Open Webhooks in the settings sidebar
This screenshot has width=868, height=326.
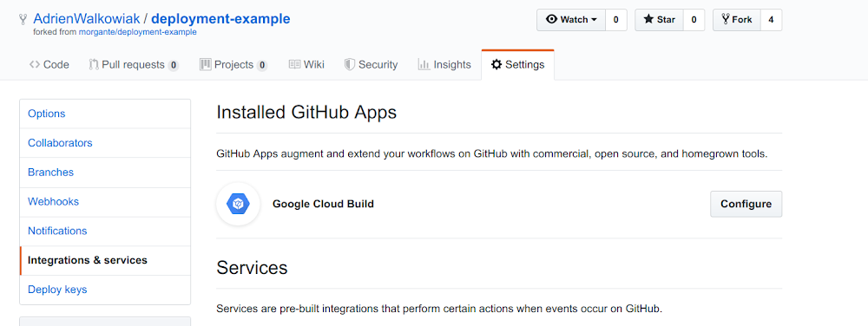point(105,202)
